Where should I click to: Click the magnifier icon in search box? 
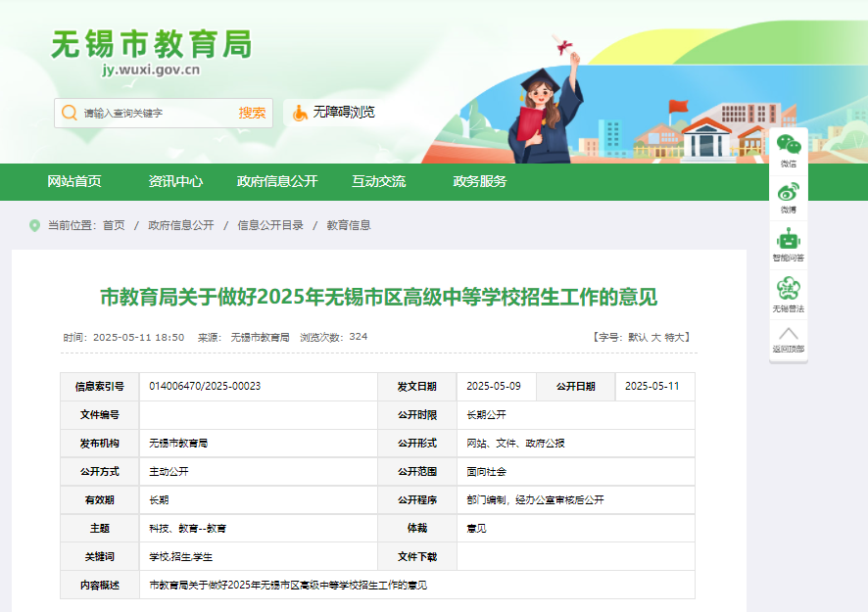(x=70, y=113)
